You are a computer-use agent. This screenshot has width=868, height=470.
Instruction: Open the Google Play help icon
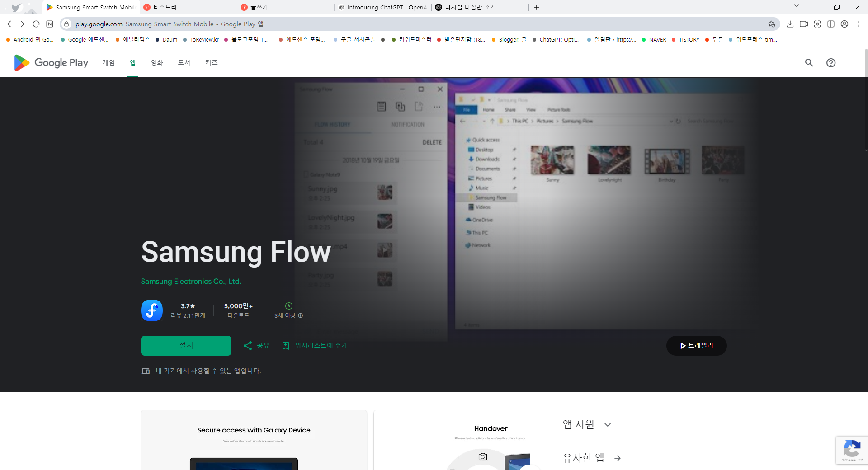pos(831,63)
